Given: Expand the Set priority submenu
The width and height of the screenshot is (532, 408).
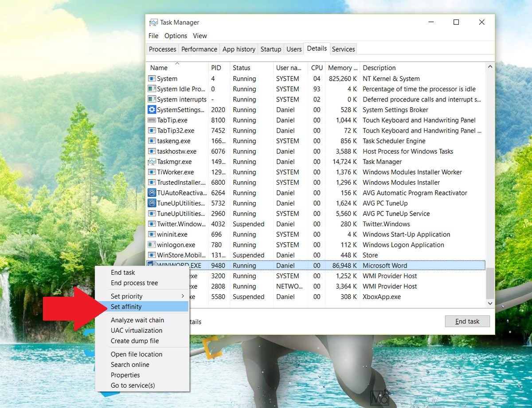Looking at the screenshot, I should click(126, 296).
